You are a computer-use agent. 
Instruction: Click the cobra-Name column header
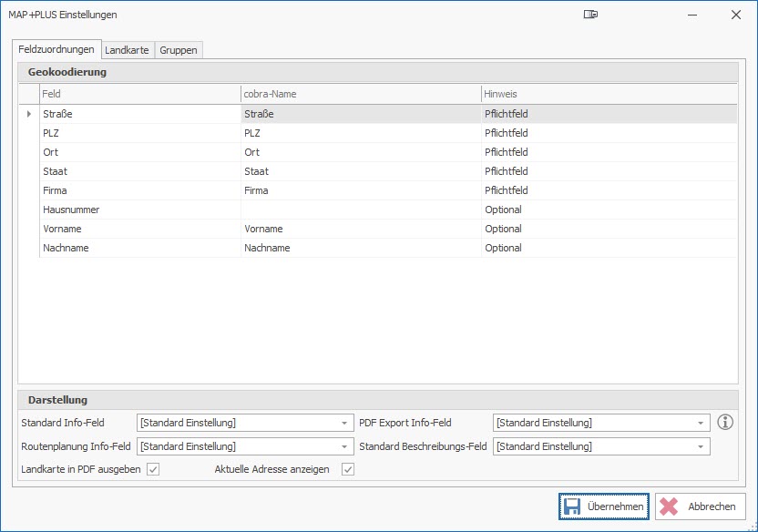coord(361,94)
